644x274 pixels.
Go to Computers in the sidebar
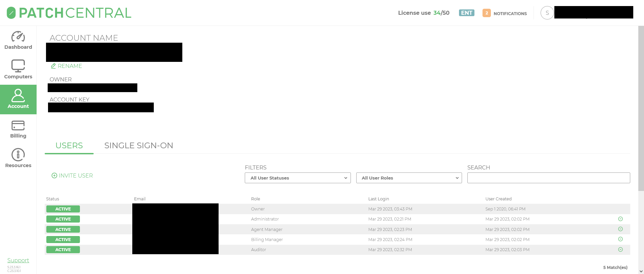(x=18, y=66)
